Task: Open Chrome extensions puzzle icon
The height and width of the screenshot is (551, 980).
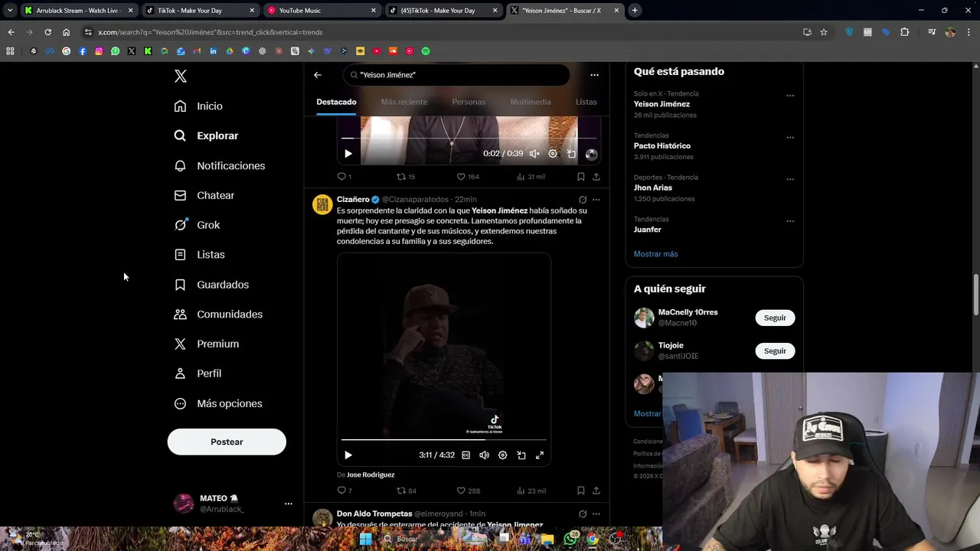Action: tap(905, 32)
